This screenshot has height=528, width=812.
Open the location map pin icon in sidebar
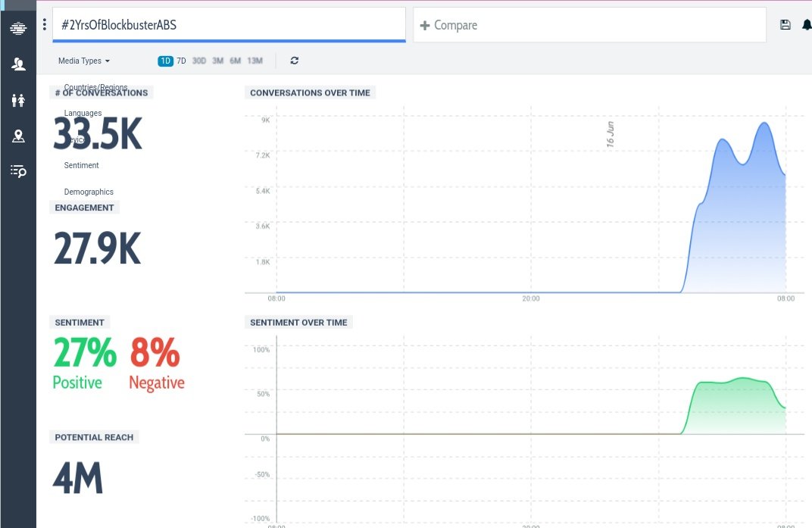pos(18,136)
